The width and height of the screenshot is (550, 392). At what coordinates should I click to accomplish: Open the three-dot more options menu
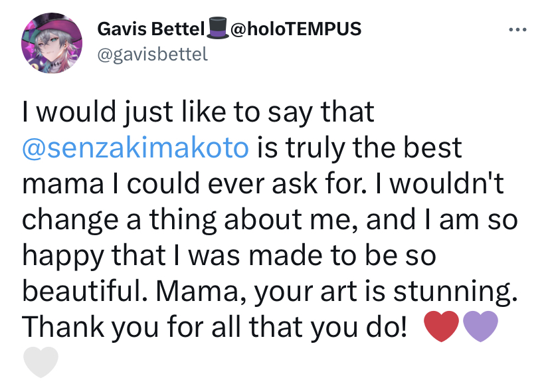517,30
